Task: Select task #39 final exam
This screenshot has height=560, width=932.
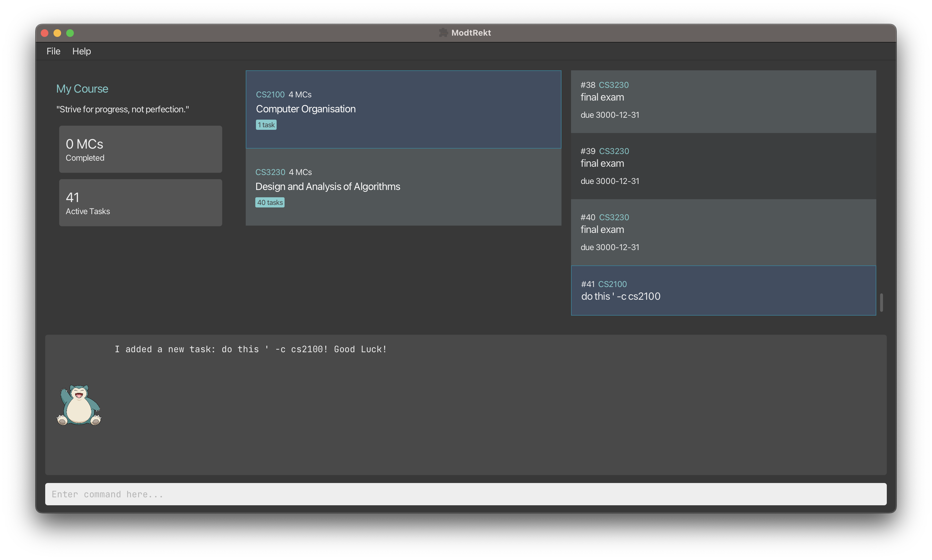Action: 723,166
